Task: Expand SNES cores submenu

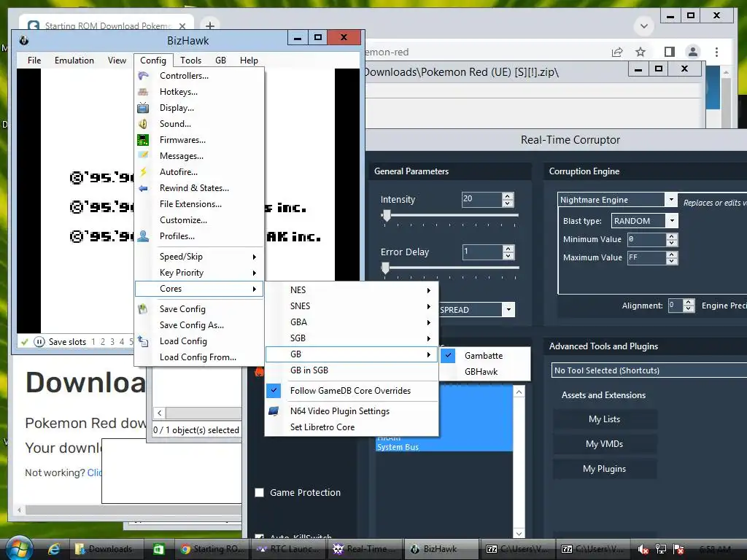Action: click(352, 306)
